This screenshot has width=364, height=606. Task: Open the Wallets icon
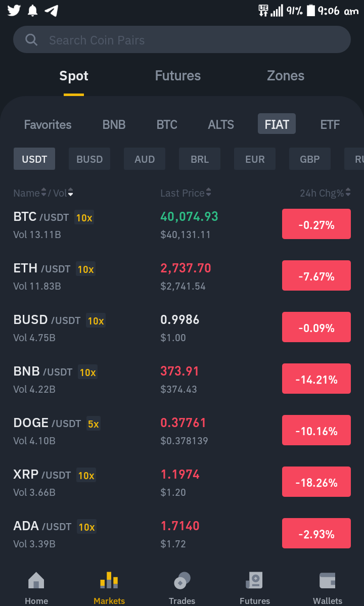pyautogui.click(x=327, y=580)
